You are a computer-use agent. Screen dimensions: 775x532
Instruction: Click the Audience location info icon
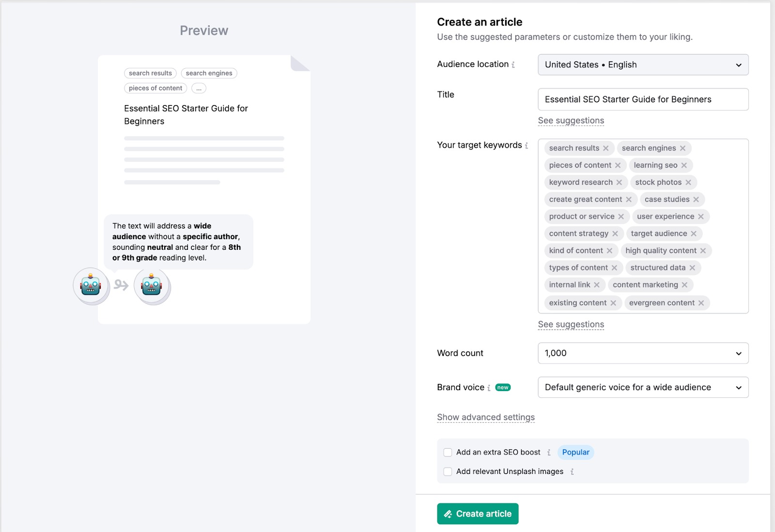[513, 65]
